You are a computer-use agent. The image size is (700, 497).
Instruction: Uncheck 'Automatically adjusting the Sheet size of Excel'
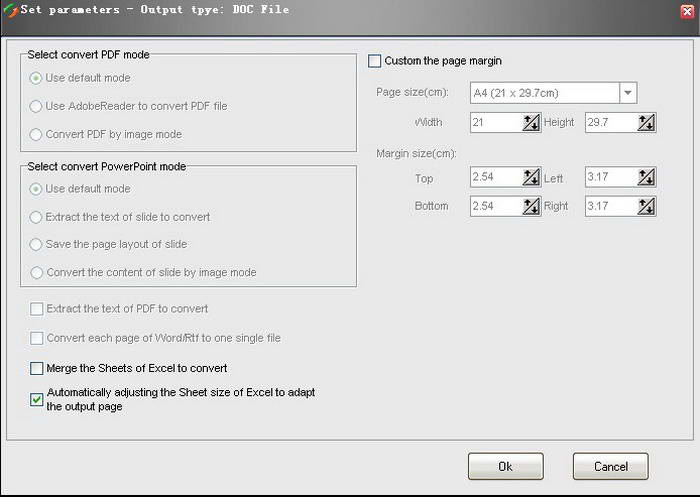tap(37, 399)
